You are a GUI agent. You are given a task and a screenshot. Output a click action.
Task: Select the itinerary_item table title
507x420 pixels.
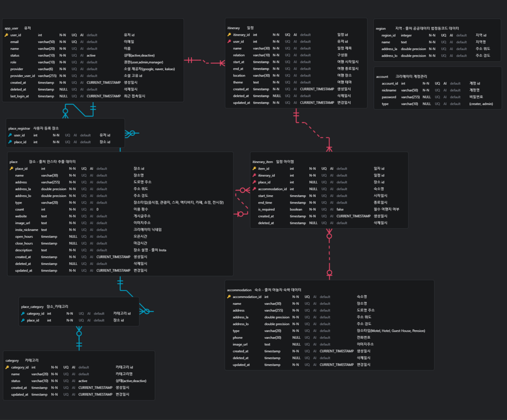click(262, 162)
